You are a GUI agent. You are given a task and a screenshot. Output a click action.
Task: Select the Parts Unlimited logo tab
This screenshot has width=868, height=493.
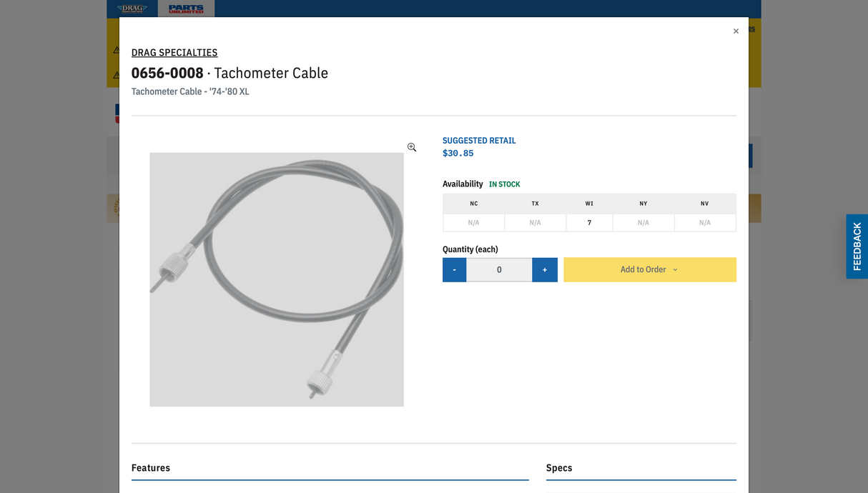[x=186, y=9]
